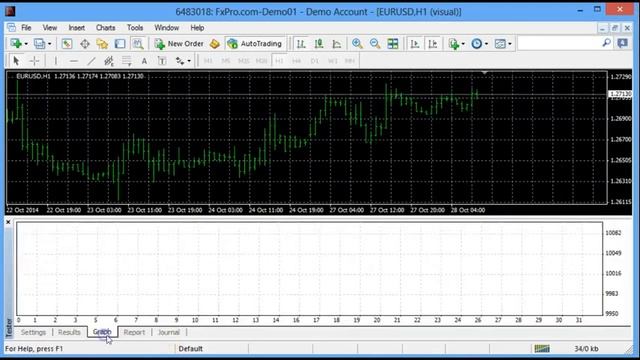Toggle Auto Scroll chart icon

(x=415, y=44)
